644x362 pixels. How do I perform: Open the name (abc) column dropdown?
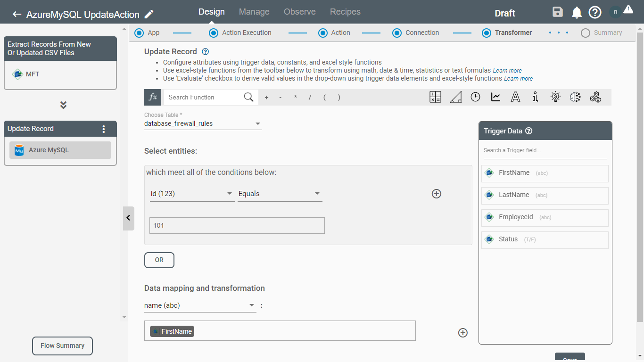200,305
